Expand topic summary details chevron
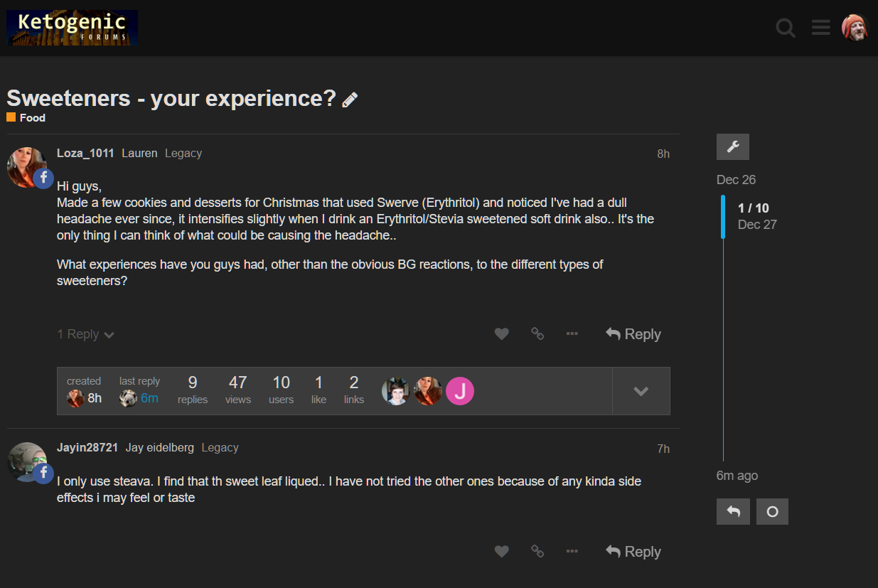878x588 pixels. point(641,391)
